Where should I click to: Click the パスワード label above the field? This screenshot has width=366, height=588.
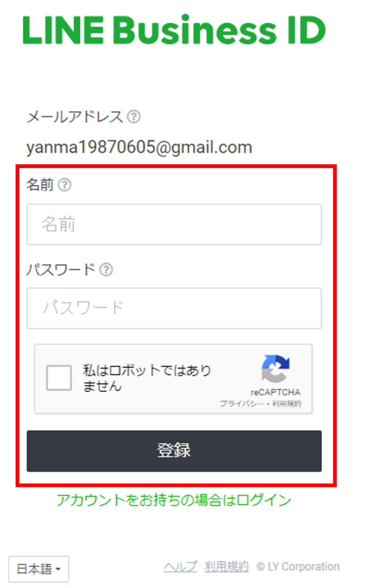click(61, 270)
